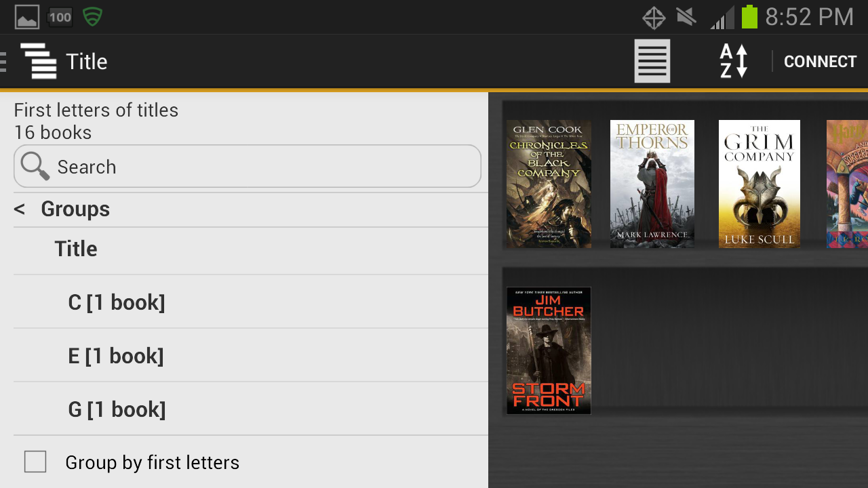Open Chronicles of the Black Company cover
The height and width of the screenshot is (488, 868).
point(549,184)
